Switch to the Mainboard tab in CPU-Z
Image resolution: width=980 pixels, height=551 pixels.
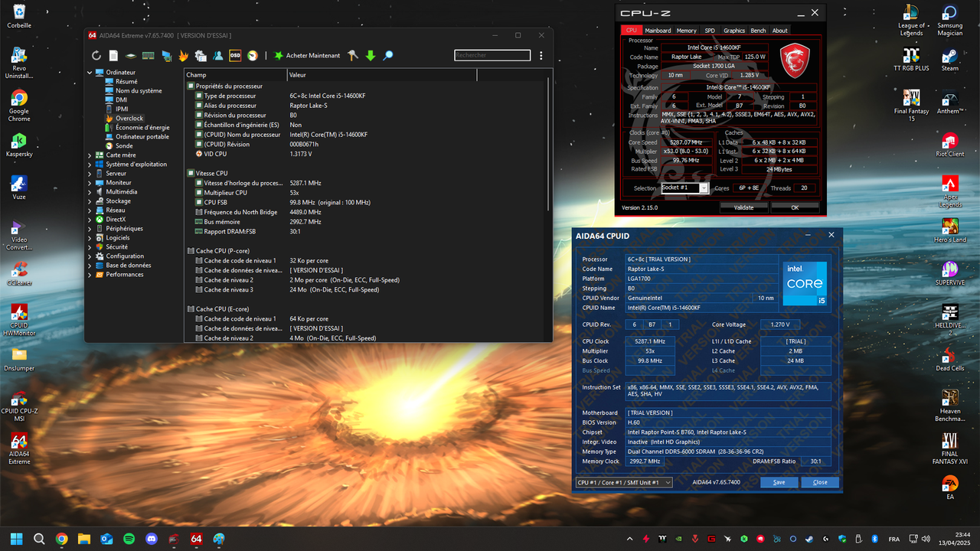pyautogui.click(x=658, y=31)
